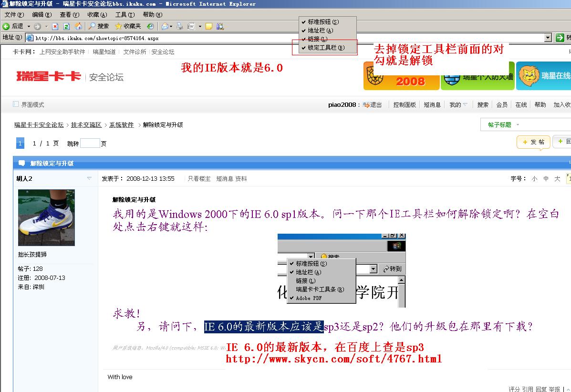The image size is (571, 392).
Task: Click the green Go arrow button
Action: tap(560, 38)
